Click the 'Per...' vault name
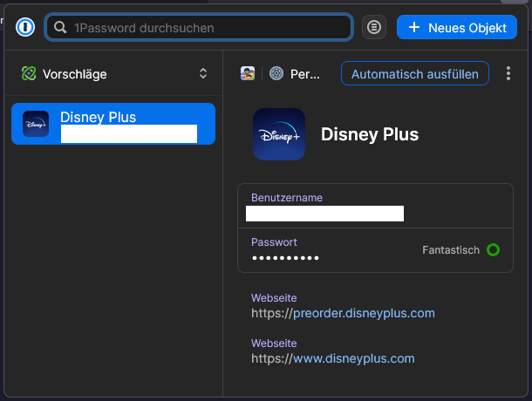The height and width of the screenshot is (401, 532). point(304,74)
